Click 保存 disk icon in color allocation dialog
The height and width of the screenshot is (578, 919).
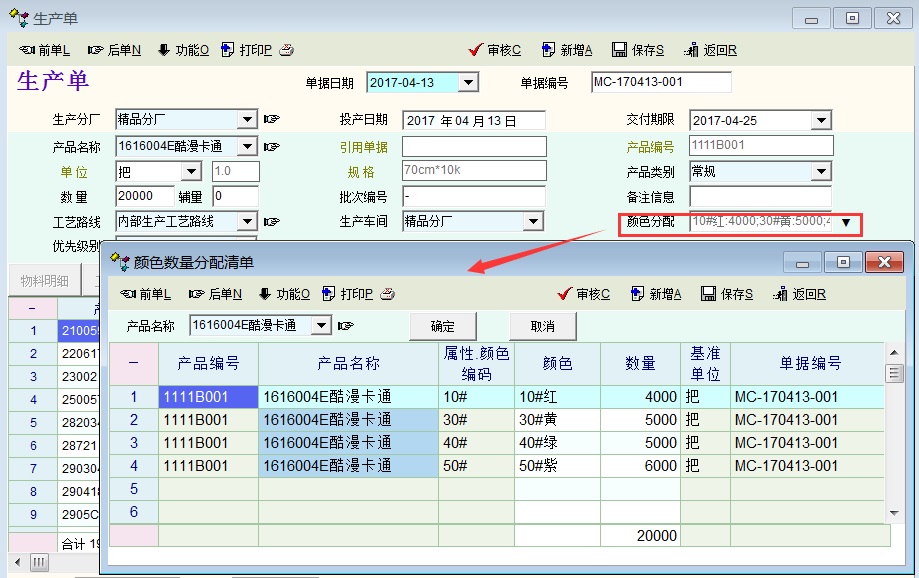[708, 294]
